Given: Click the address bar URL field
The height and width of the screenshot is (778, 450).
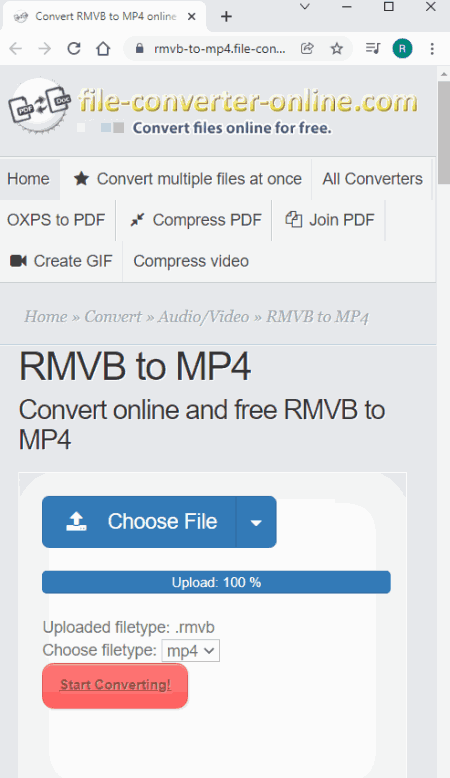Looking at the screenshot, I should coord(219,49).
